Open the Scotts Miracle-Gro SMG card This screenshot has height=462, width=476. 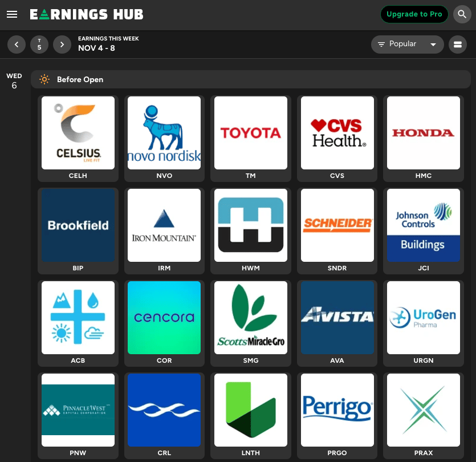pyautogui.click(x=251, y=323)
